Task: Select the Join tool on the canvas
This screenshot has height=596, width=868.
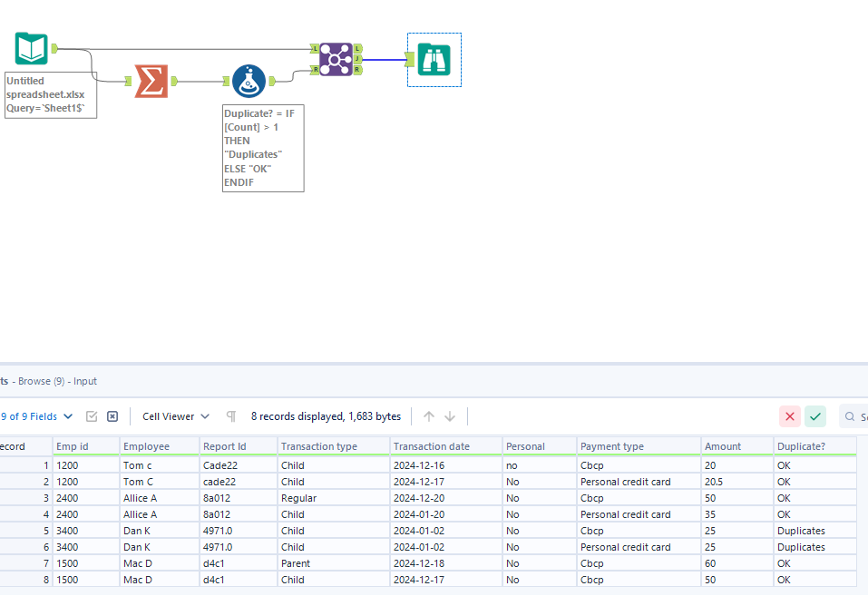Action: pyautogui.click(x=335, y=58)
